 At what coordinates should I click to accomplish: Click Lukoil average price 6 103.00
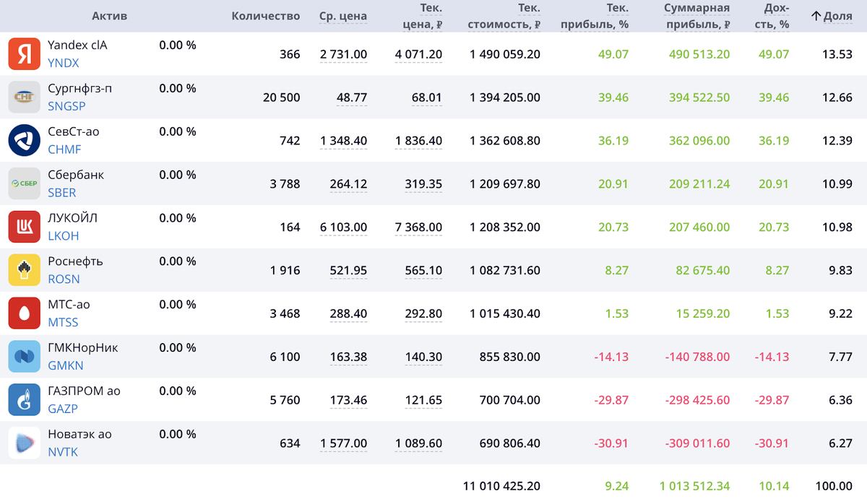[343, 227]
